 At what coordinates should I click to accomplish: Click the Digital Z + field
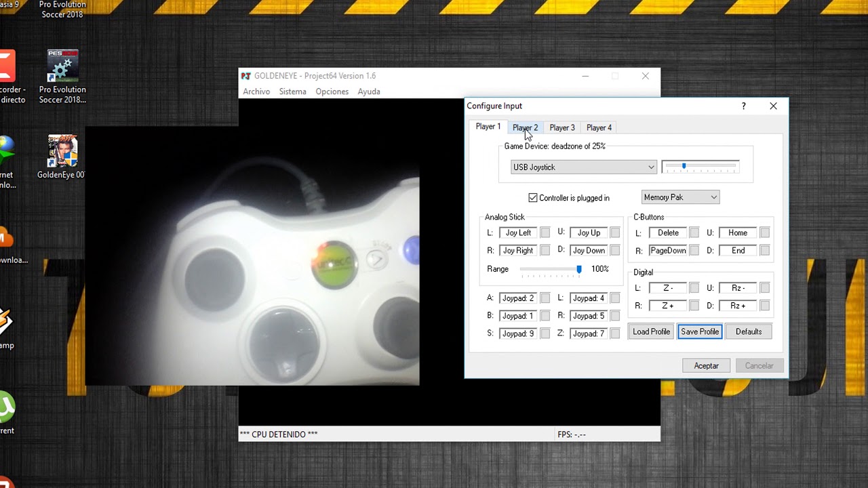click(668, 306)
